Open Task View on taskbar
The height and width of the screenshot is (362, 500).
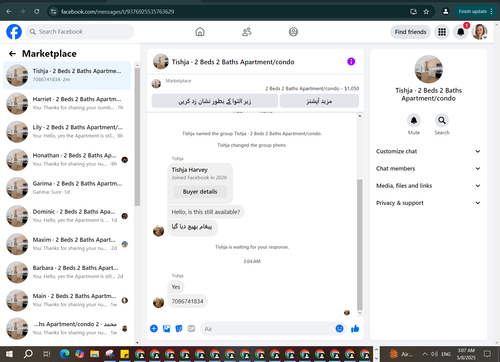47,354
